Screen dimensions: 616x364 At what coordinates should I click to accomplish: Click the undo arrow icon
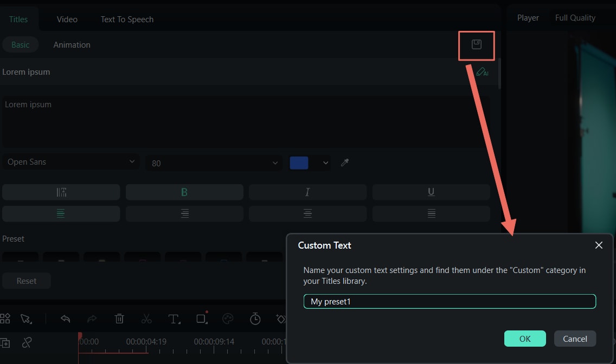point(65,318)
